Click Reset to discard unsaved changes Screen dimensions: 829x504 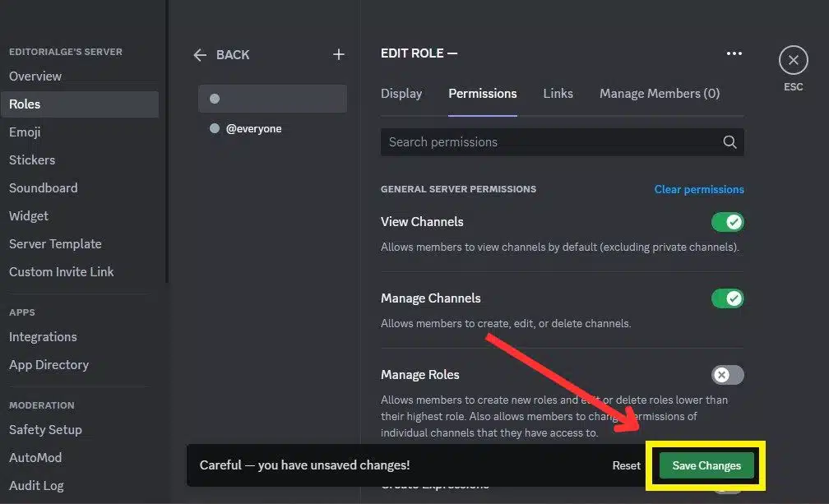[x=626, y=465]
